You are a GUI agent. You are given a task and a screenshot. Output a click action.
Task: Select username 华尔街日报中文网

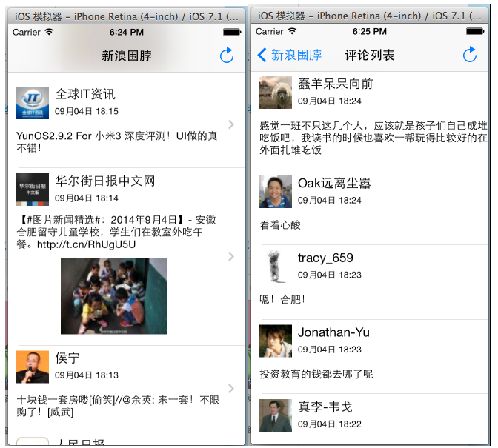105,181
